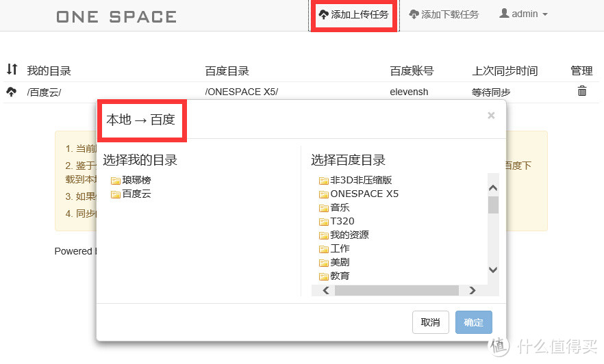604x364 pixels.
Task: Select the 工作 Baidu folder
Action: click(334, 248)
